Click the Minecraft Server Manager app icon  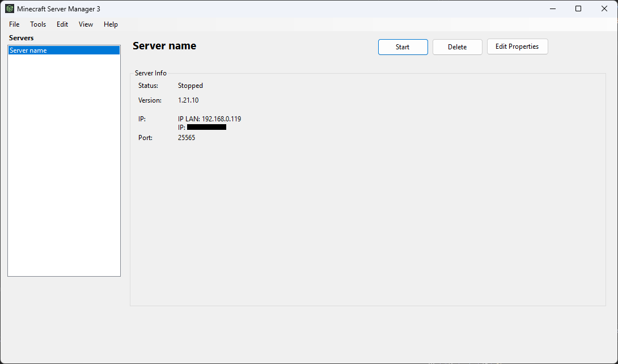(10, 9)
